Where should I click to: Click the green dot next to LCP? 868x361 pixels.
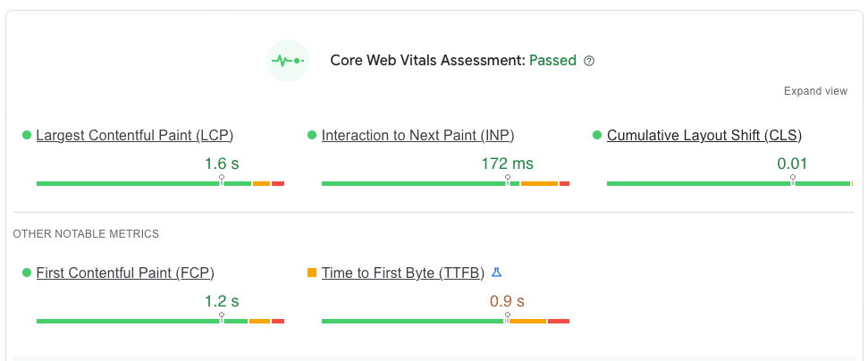click(x=27, y=136)
